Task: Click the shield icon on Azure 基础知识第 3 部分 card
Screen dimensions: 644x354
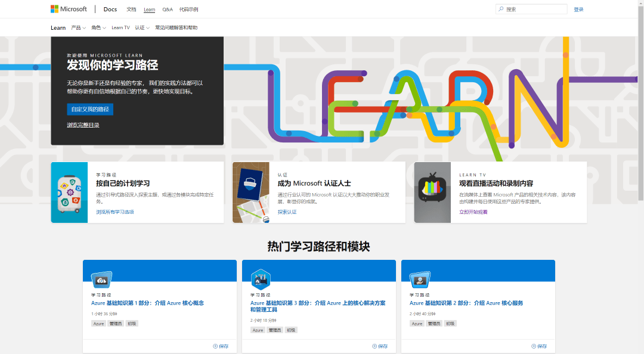Action: [261, 279]
